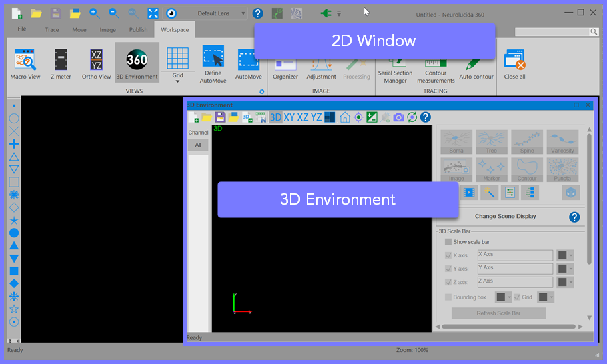Switch to the Publish tab
The height and width of the screenshot is (364, 607).
click(x=139, y=30)
